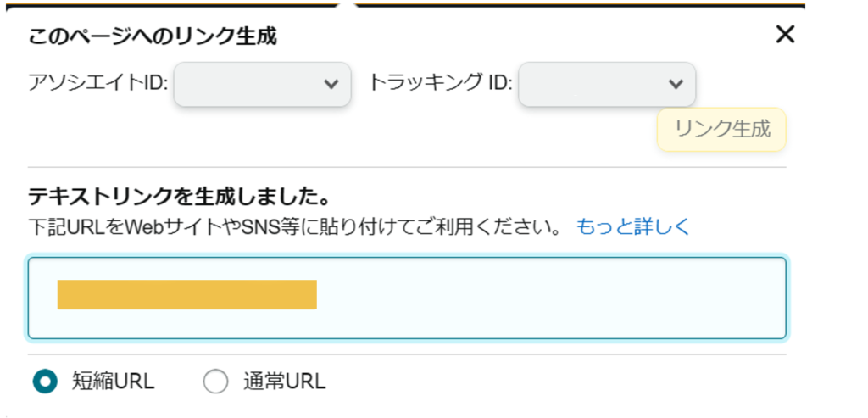This screenshot has width=868, height=418.
Task: Click the トラッキング ID: label
Action: point(441,84)
